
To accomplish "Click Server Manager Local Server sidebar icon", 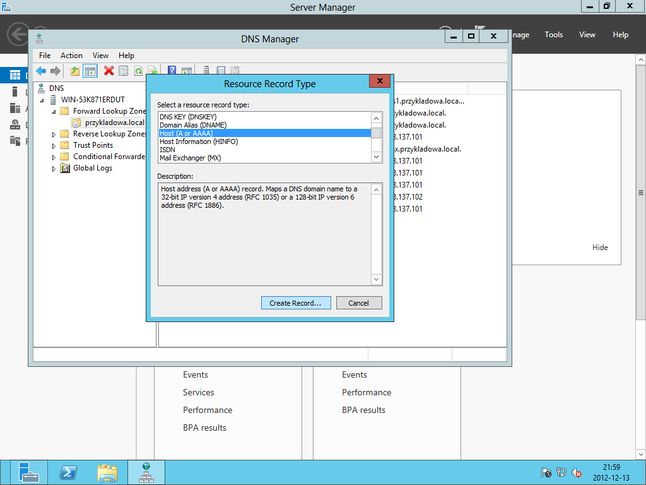I will tap(15, 91).
